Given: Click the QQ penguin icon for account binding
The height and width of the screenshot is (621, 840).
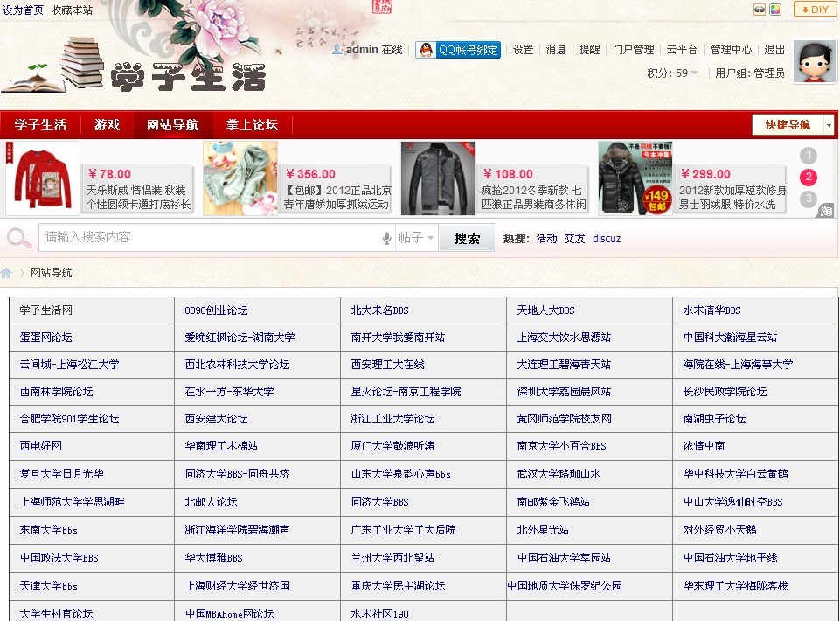Looking at the screenshot, I should [424, 50].
